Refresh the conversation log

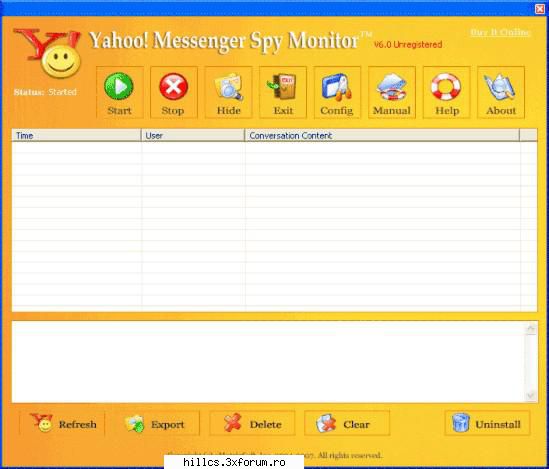[62, 424]
